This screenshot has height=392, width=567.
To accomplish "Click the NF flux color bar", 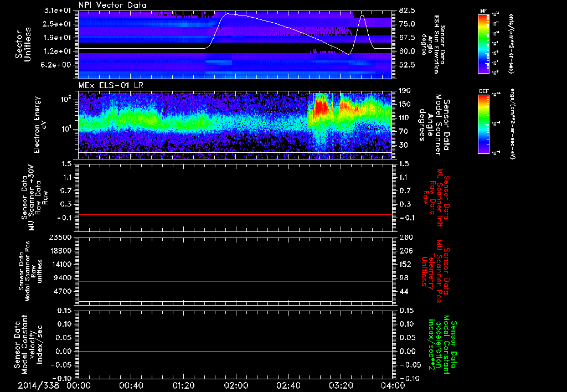I will (483, 43).
